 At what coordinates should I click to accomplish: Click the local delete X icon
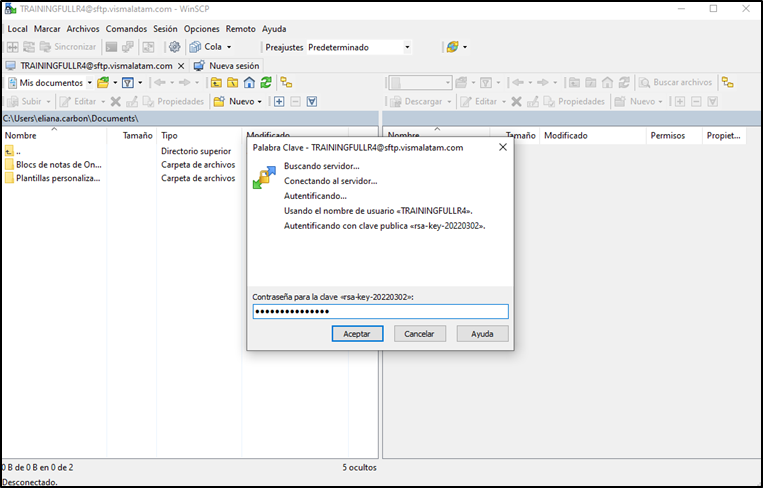pyautogui.click(x=115, y=101)
